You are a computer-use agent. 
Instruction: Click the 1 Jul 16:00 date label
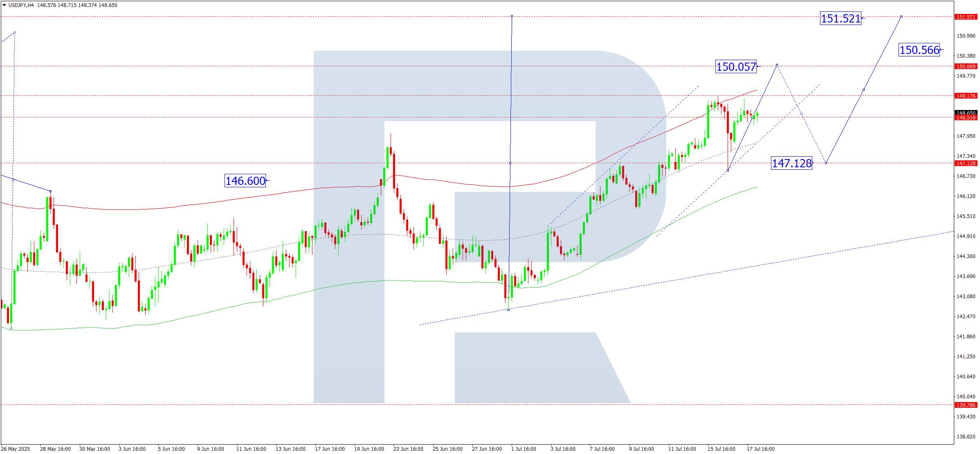524,449
